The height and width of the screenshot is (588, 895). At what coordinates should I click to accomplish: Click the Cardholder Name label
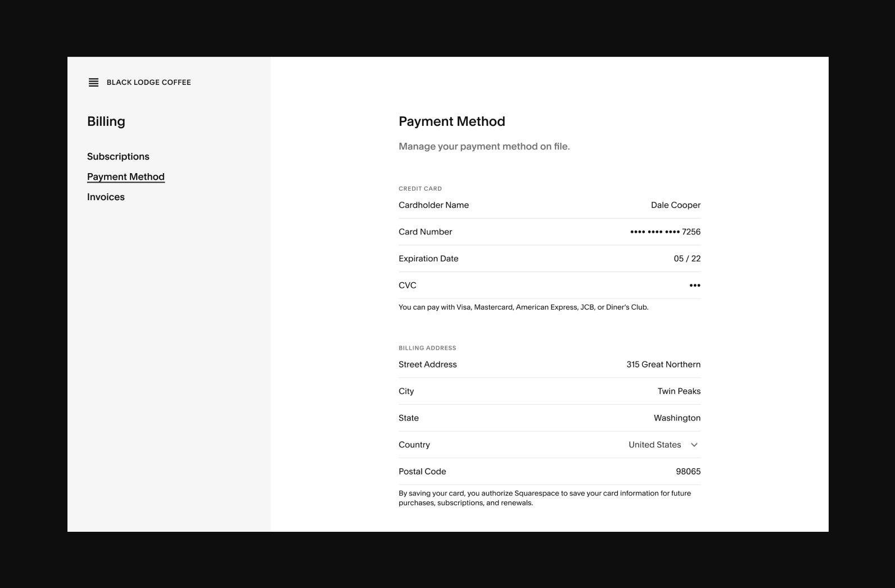(433, 205)
